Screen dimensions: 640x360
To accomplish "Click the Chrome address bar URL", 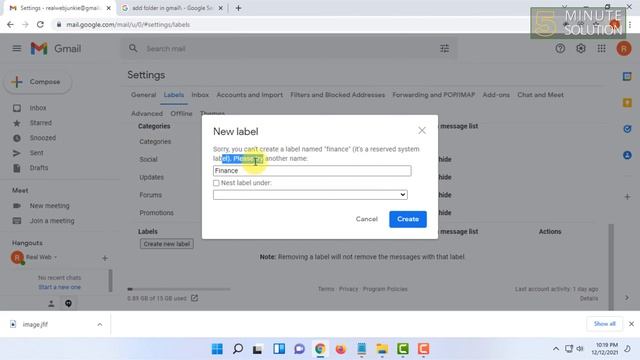I will click(128, 24).
